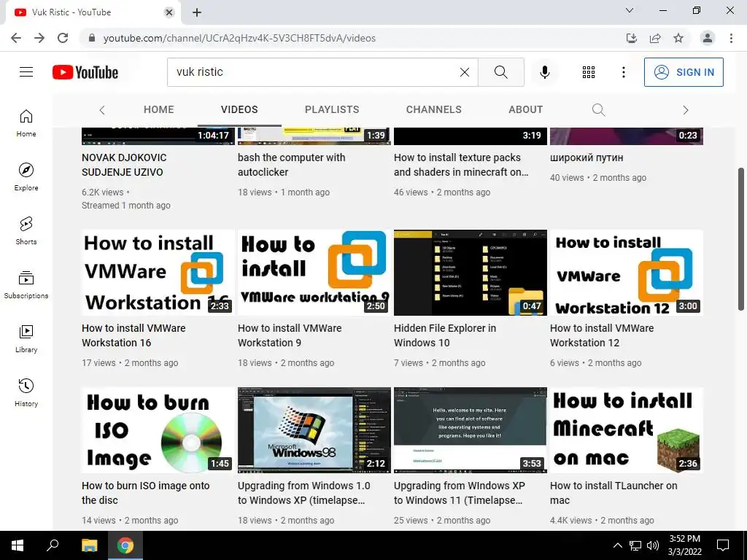Open the Chrome tab search dropdown
The width and height of the screenshot is (747, 560).
630,10
